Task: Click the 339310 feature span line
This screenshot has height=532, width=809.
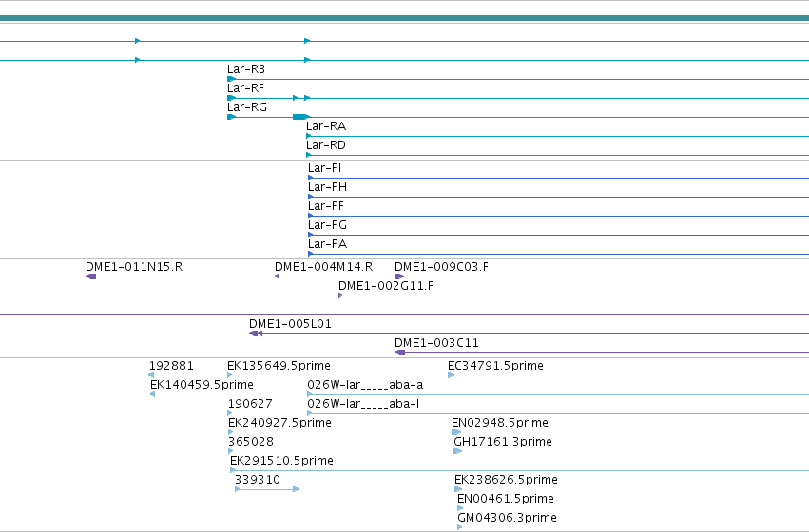Action: 267,489
